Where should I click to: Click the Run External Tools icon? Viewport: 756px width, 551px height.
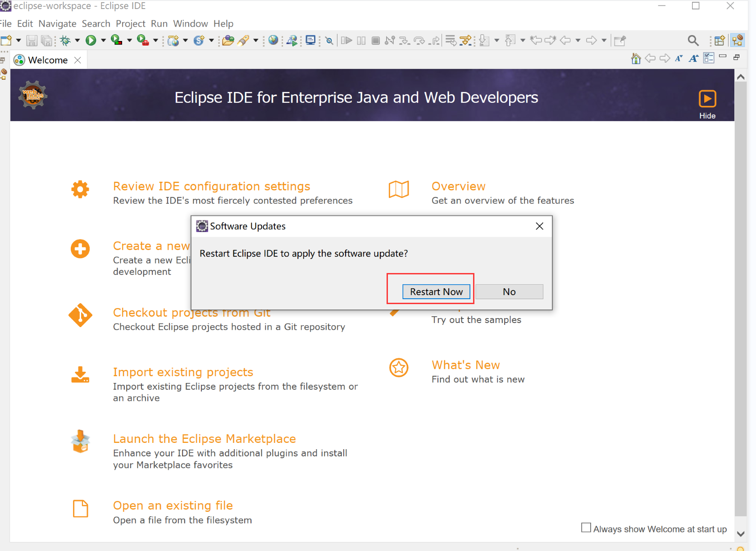tap(143, 41)
